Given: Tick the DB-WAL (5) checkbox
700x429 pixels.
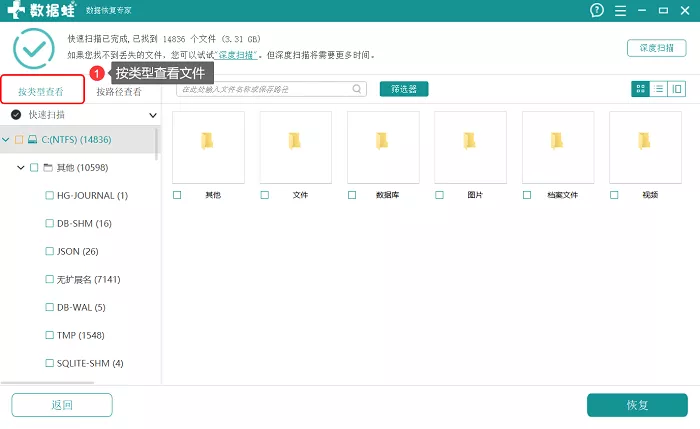Looking at the screenshot, I should pyautogui.click(x=50, y=307).
